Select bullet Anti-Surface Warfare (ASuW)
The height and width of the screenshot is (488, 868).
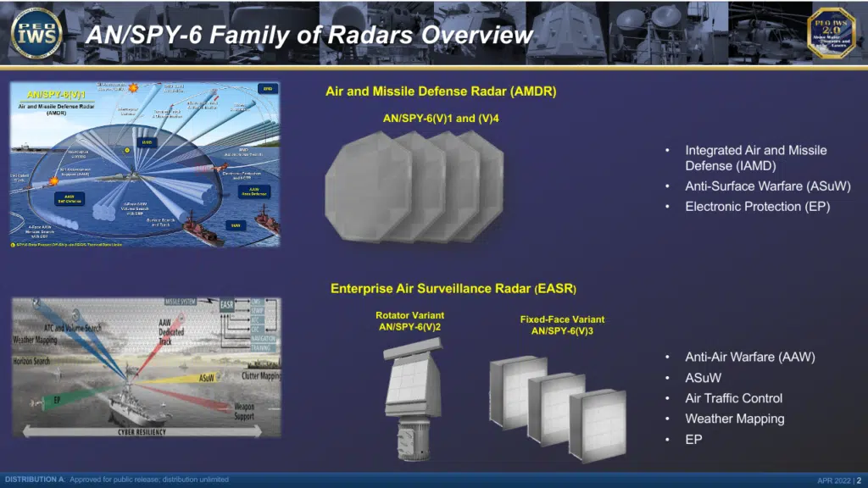pos(767,186)
